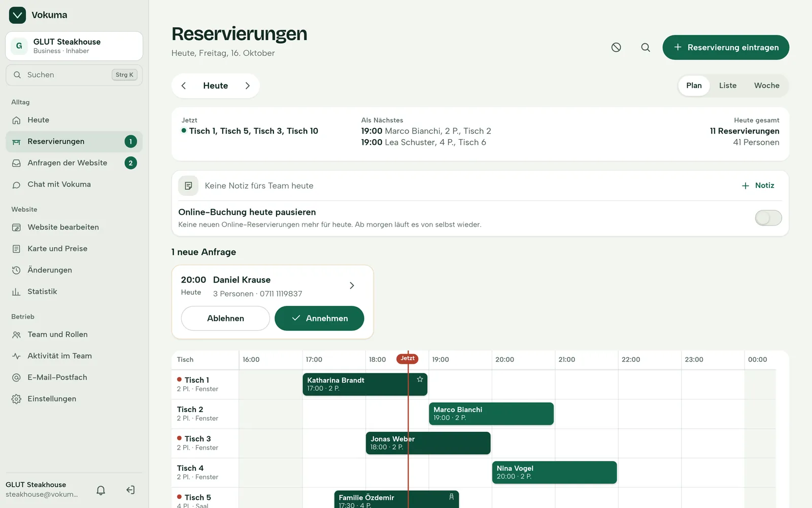Focus the Suchen search field
Screen dimensions: 812x508
(74, 75)
